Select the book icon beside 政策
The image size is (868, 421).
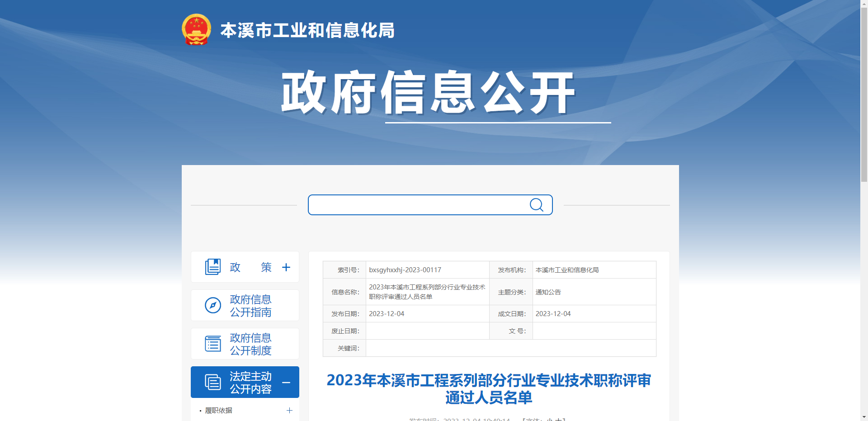[x=213, y=267]
